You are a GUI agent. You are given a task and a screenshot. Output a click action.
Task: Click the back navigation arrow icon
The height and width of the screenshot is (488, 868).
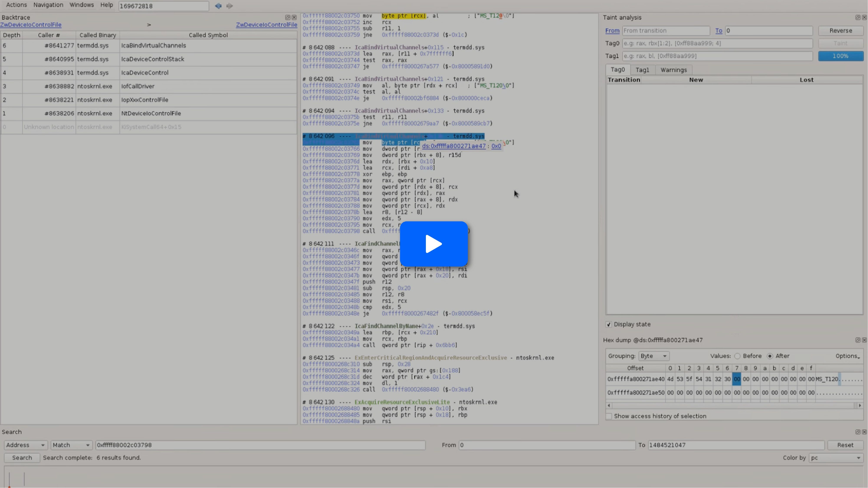[218, 6]
